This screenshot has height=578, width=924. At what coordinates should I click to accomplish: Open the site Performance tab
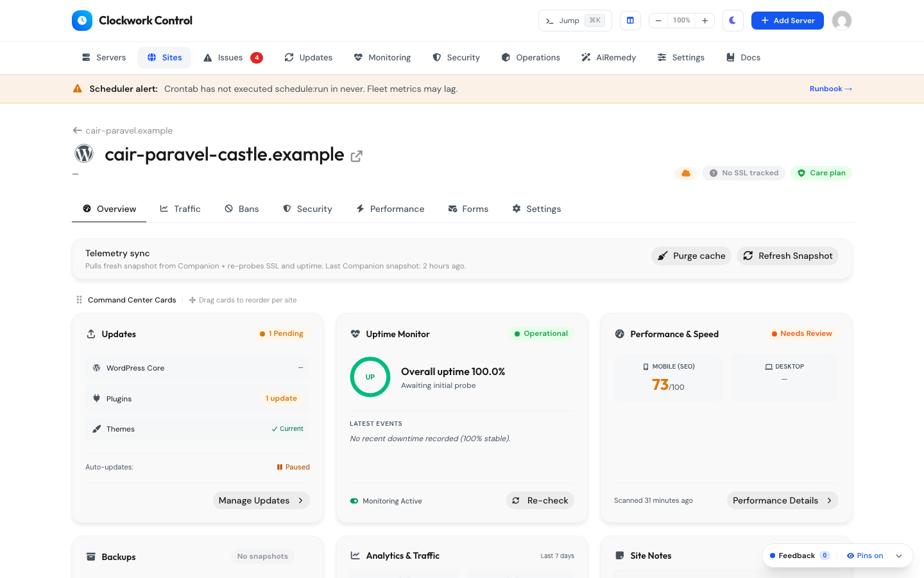coord(390,209)
